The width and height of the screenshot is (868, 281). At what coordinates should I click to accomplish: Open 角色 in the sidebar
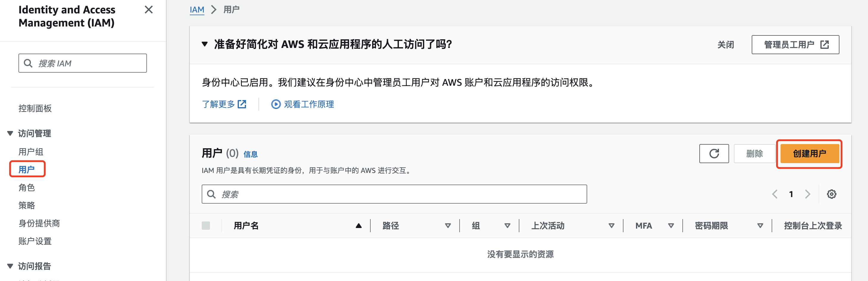point(26,188)
